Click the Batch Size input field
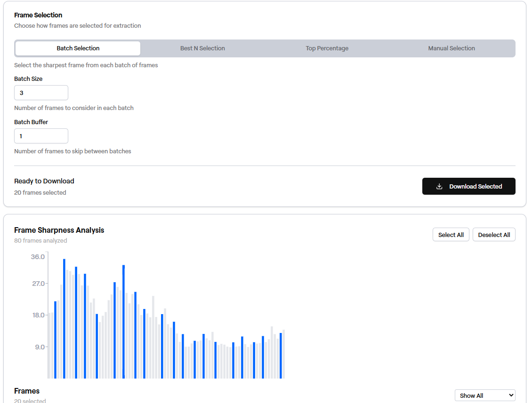The image size is (532, 403). pyautogui.click(x=41, y=93)
